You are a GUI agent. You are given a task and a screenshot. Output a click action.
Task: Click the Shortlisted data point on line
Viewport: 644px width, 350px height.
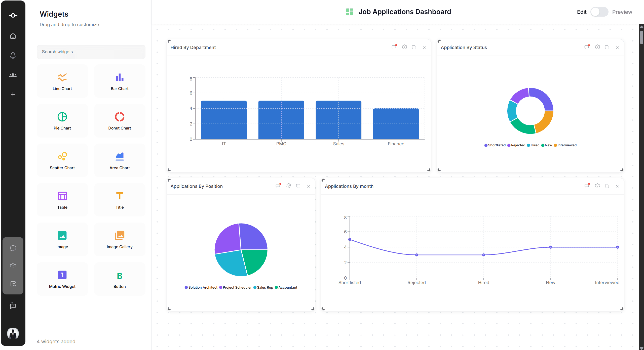click(x=350, y=240)
